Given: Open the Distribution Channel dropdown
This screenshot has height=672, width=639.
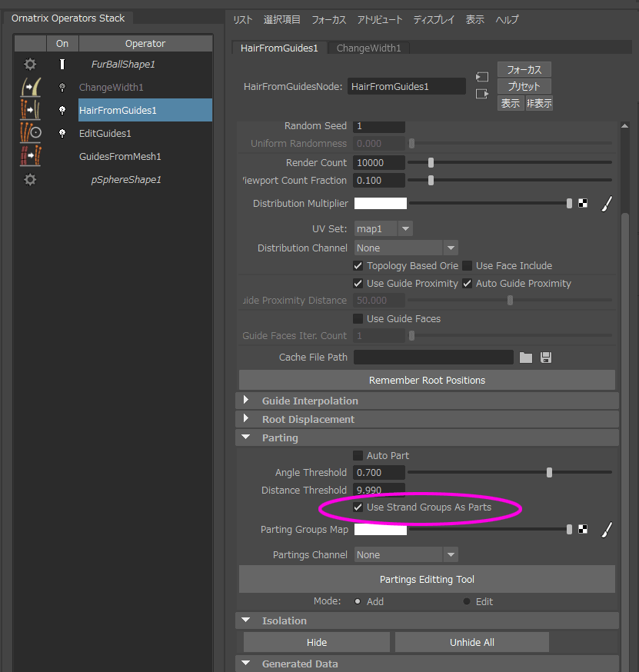Looking at the screenshot, I should tap(406, 248).
